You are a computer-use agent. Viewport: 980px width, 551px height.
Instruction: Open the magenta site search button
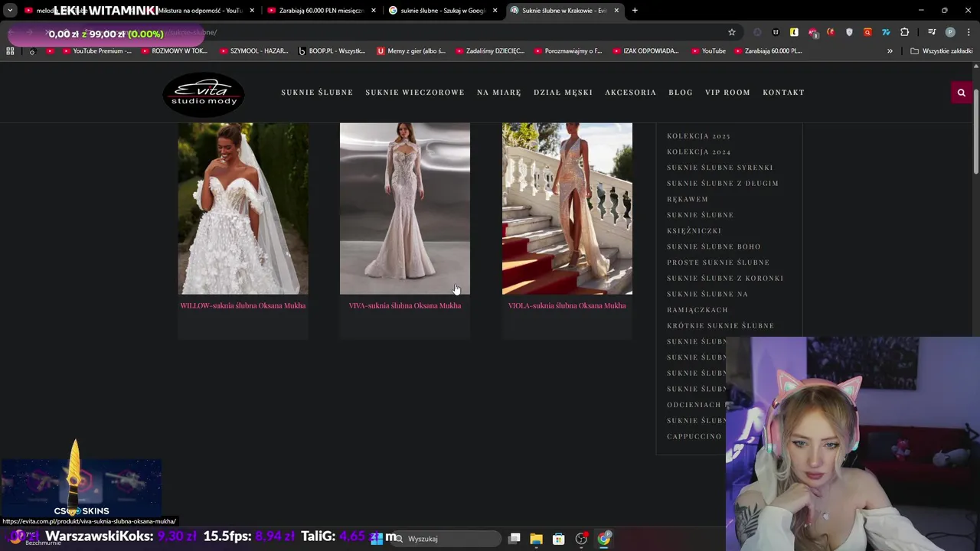tap(961, 93)
